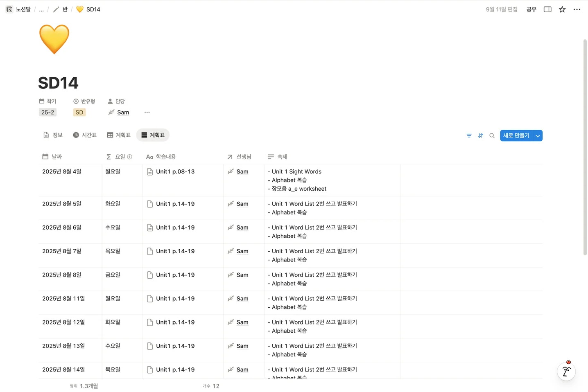This screenshot has height=392, width=588.
Task: Open the 새로 만들기 dropdown arrow
Action: point(537,135)
